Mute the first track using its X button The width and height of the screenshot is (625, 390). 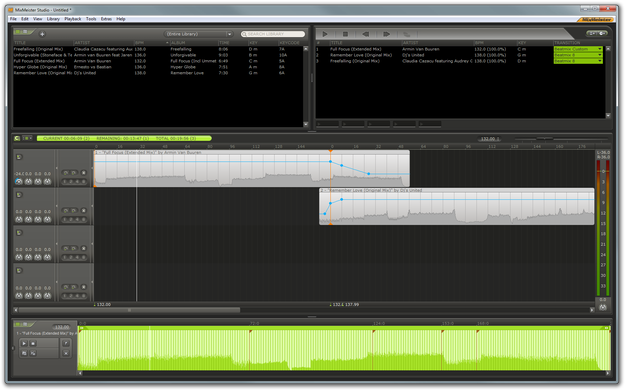pyautogui.click(x=83, y=173)
